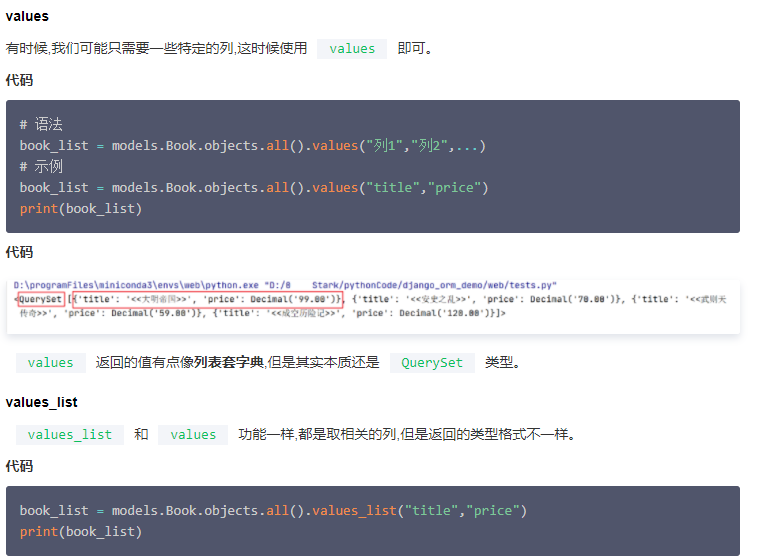This screenshot has height=559, width=761.
Task: Click text '功能一样,都是取相关的列'
Action: pyautogui.click(x=317, y=434)
